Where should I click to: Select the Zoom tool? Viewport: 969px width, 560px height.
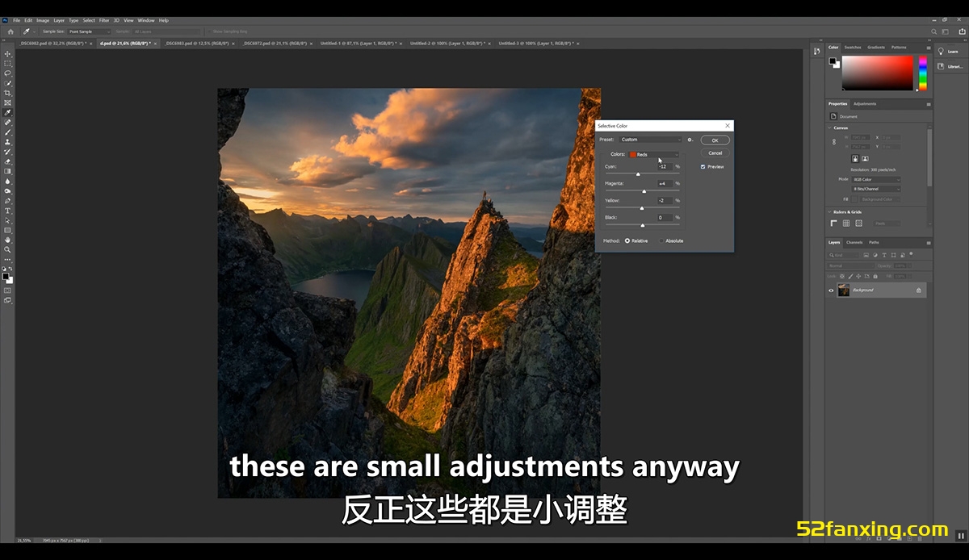tap(8, 249)
